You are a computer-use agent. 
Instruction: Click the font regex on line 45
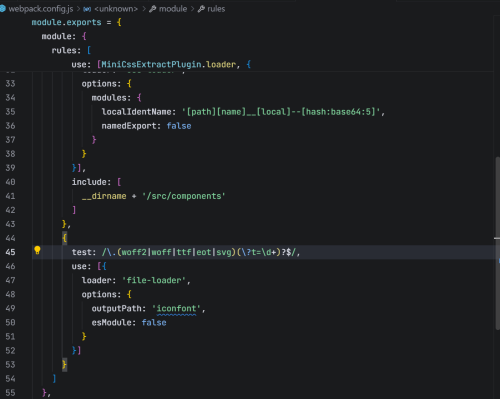coord(199,252)
